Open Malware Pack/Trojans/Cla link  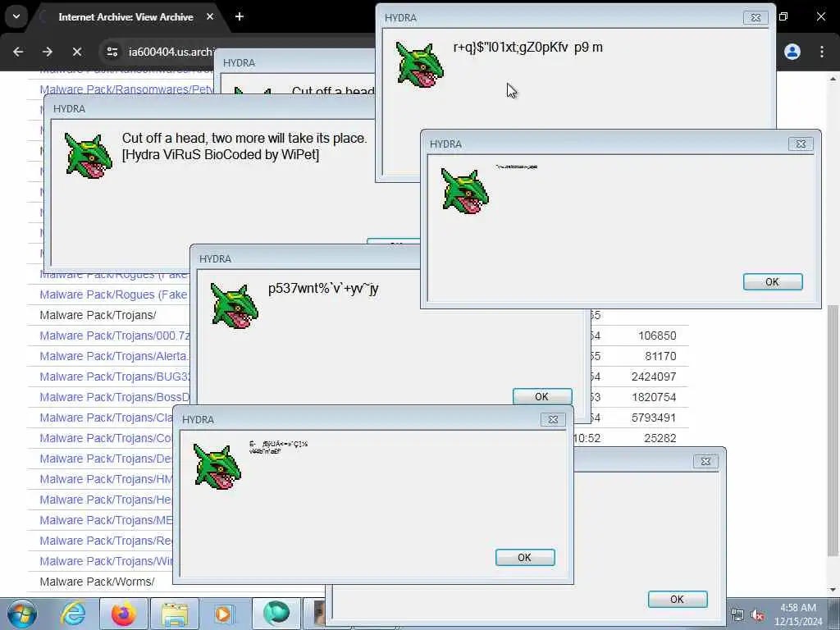(106, 418)
